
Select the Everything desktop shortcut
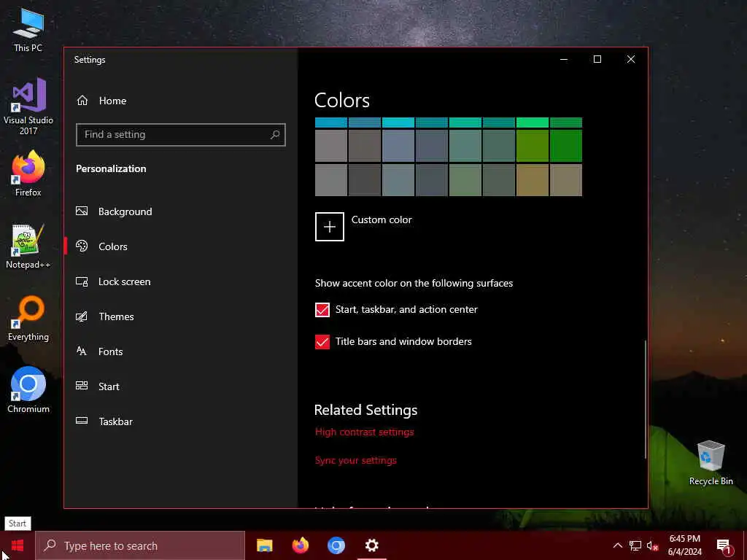[28, 319]
